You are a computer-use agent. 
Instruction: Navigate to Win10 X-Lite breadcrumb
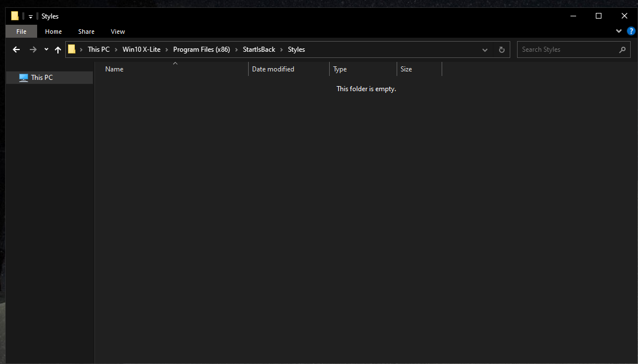point(142,49)
